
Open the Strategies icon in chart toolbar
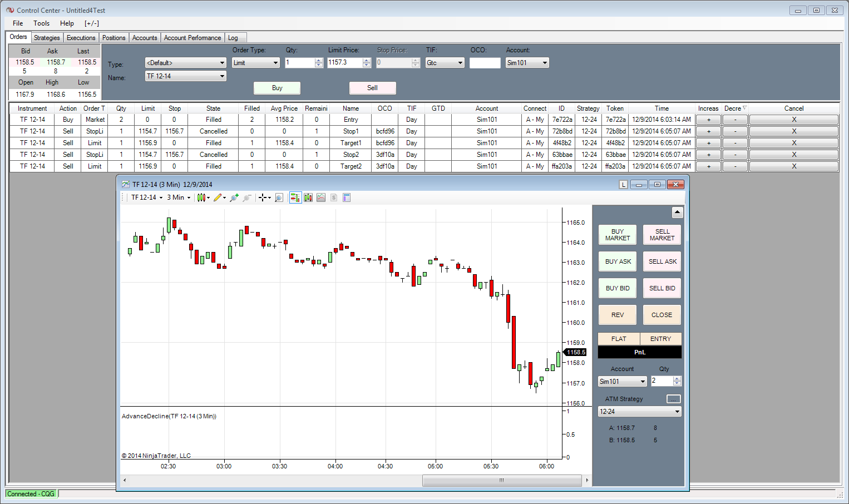pyautogui.click(x=321, y=197)
